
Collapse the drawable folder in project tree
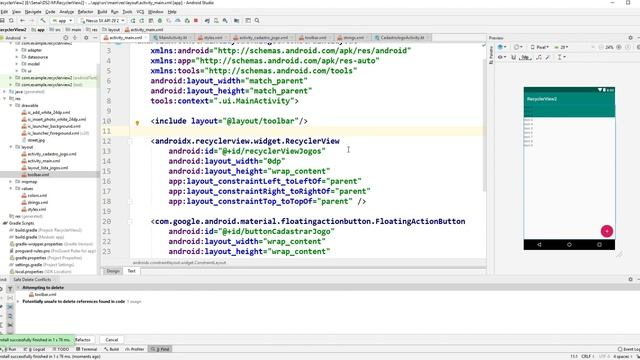coord(11,105)
